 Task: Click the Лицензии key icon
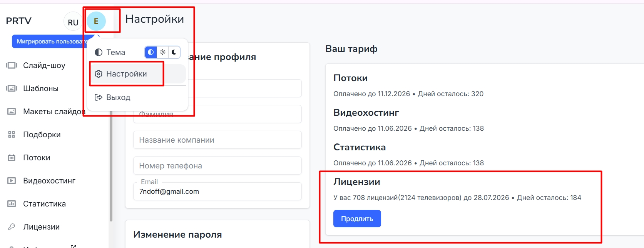[x=12, y=227]
